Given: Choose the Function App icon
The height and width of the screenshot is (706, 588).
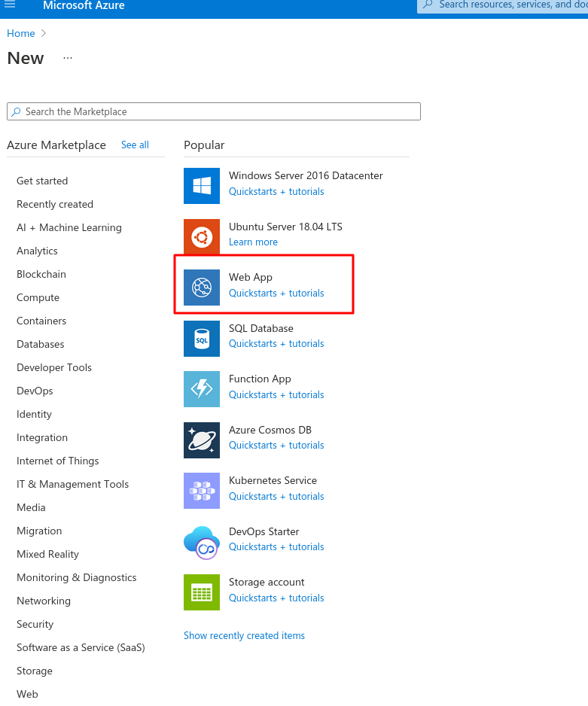Looking at the screenshot, I should [x=202, y=389].
